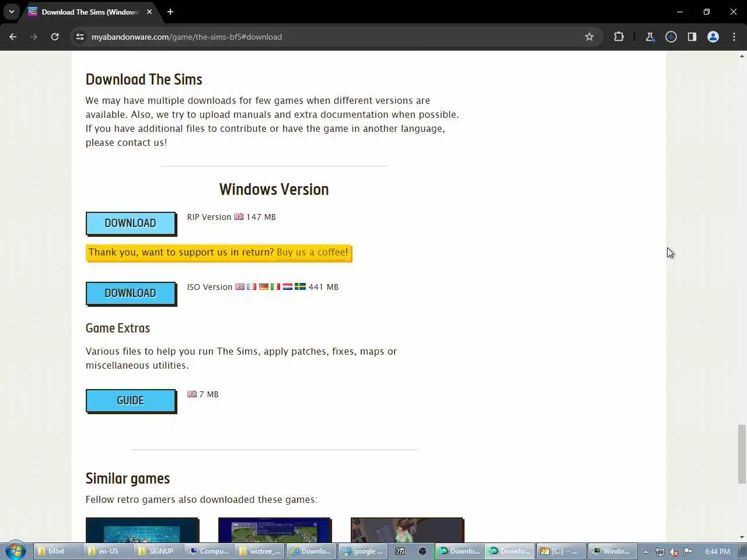The width and height of the screenshot is (747, 560).
Task: Switch to the Compu... taskbar window
Action: click(x=209, y=551)
